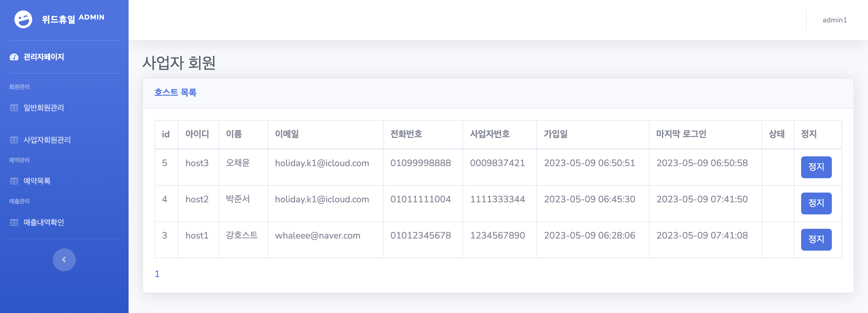Click the 호스트 목록 card heading
This screenshot has width=868, height=313.
coord(176,93)
